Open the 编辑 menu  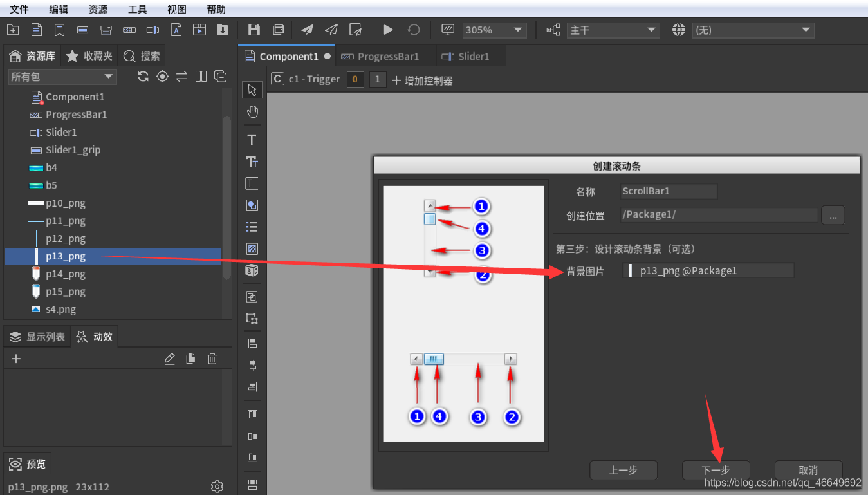pyautogui.click(x=59, y=9)
